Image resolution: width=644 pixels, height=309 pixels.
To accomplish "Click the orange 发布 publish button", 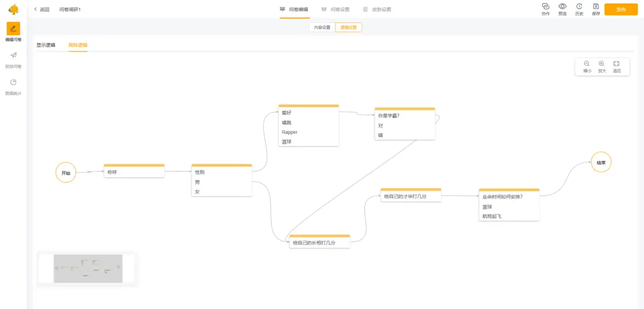I will pos(621,9).
